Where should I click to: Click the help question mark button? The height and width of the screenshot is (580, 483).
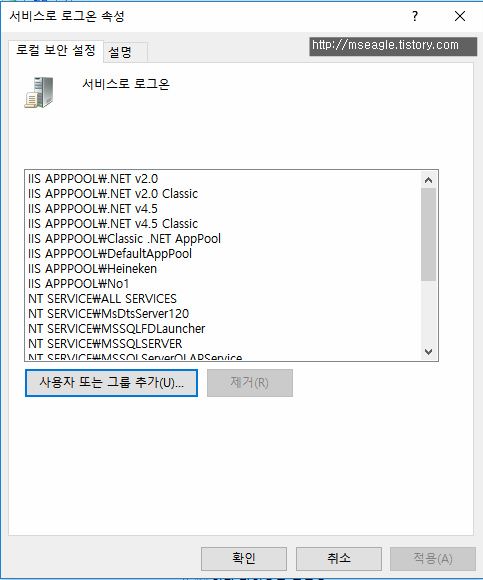click(x=415, y=16)
